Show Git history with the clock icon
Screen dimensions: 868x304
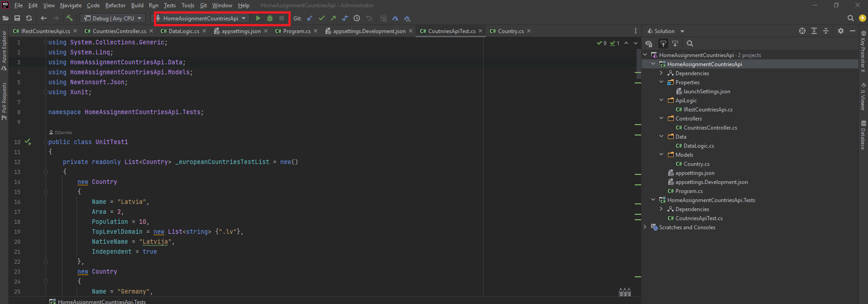pos(357,18)
